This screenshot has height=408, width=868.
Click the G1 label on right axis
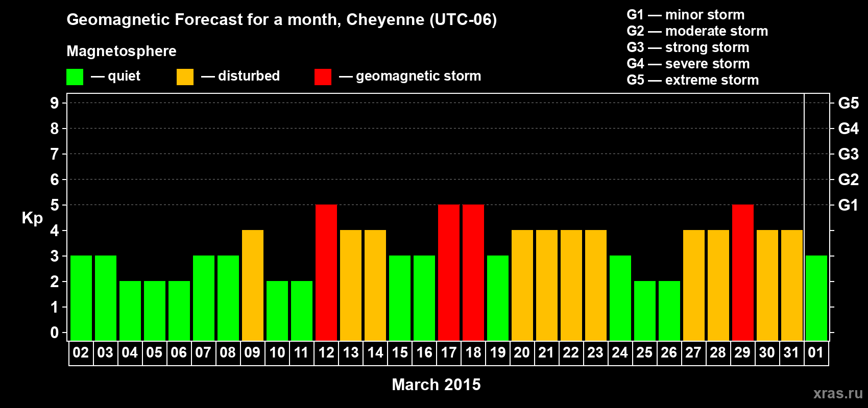(x=849, y=205)
